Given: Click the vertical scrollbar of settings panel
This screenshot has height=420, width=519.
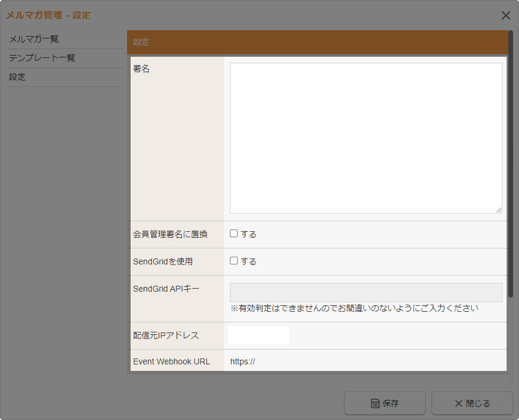Looking at the screenshot, I should click(x=511, y=164).
